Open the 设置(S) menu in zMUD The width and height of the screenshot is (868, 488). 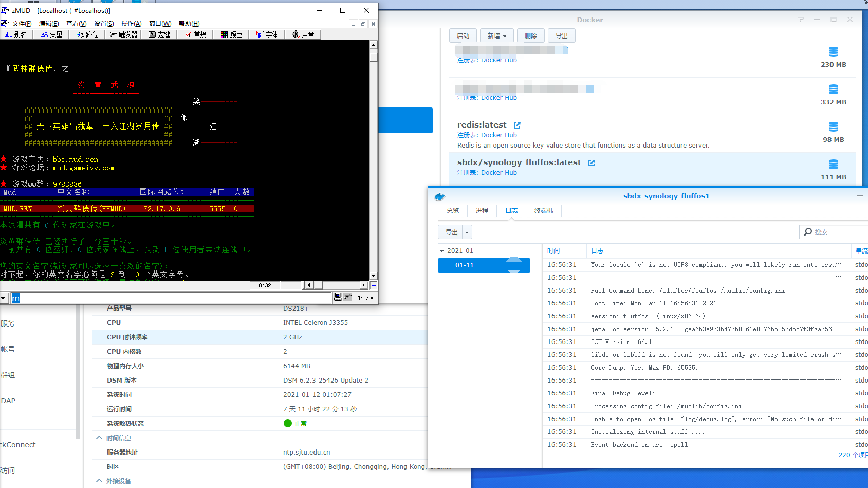pyautogui.click(x=104, y=24)
